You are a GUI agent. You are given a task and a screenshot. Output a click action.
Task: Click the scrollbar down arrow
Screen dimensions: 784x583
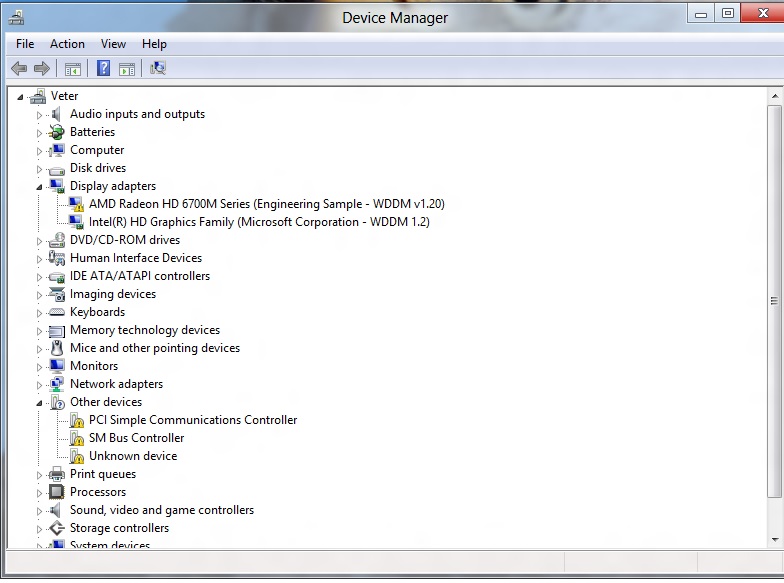[x=774, y=540]
